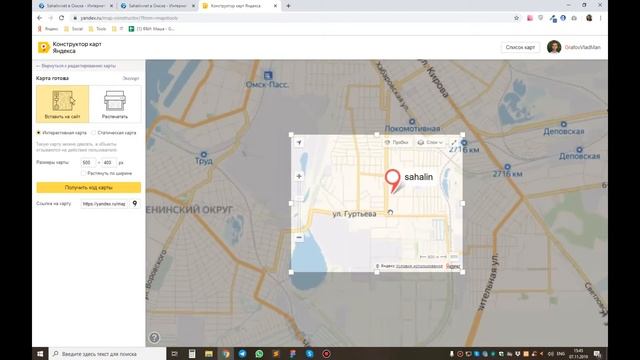Image resolution: width=640 pixels, height=360 pixels.
Task: Click the Труд stop marker
Action: (x=203, y=154)
